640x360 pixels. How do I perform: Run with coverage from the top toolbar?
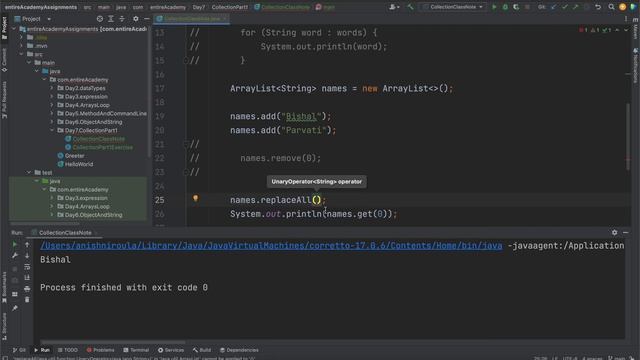pyautogui.click(x=516, y=7)
